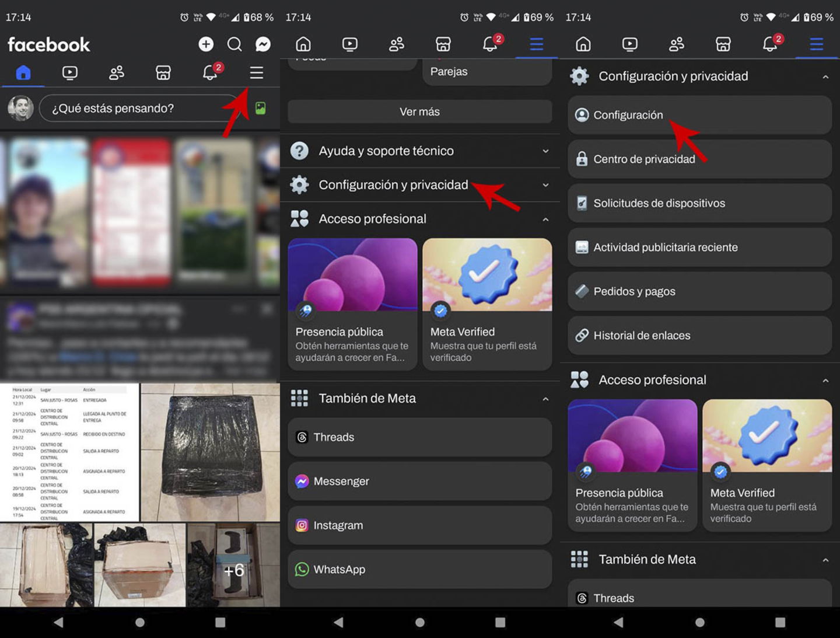Collapse 'Acceso profesional' in right screen
This screenshot has height=638, width=840.
point(825,381)
